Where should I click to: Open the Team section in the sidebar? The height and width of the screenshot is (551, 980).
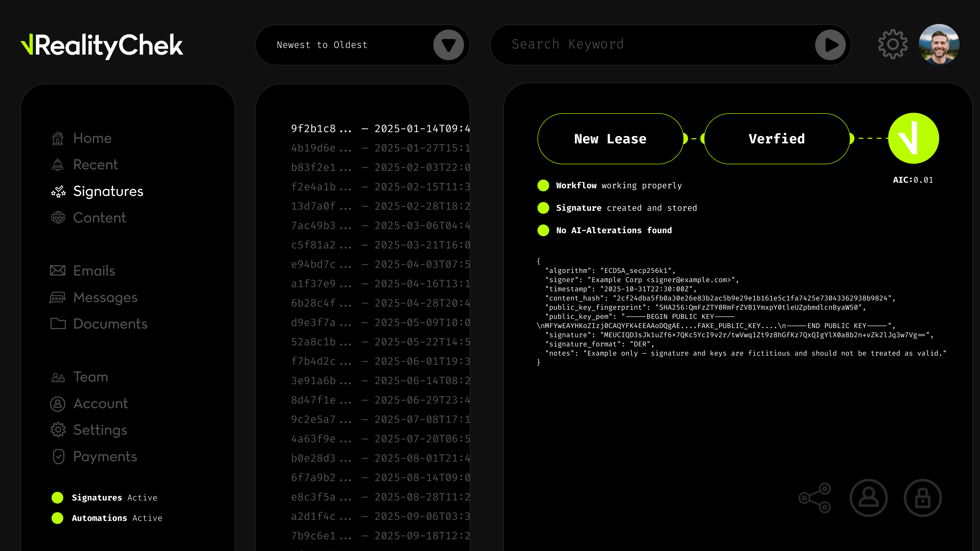click(91, 377)
